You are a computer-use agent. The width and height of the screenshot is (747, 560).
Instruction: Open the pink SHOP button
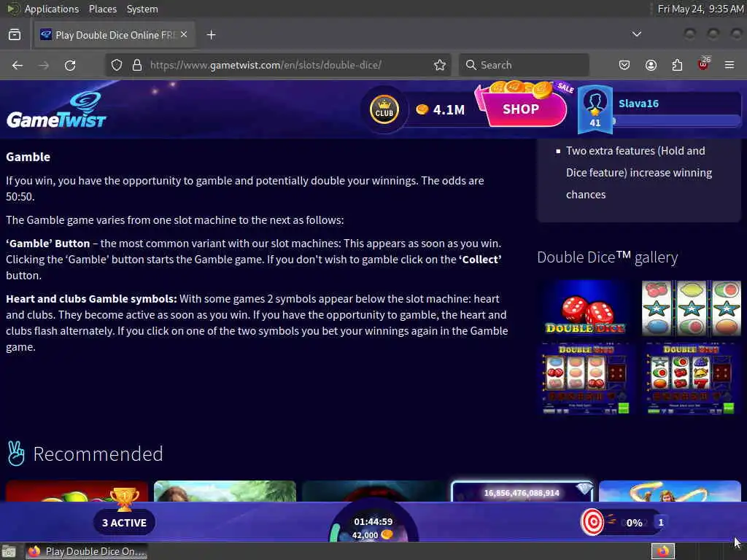click(x=521, y=109)
